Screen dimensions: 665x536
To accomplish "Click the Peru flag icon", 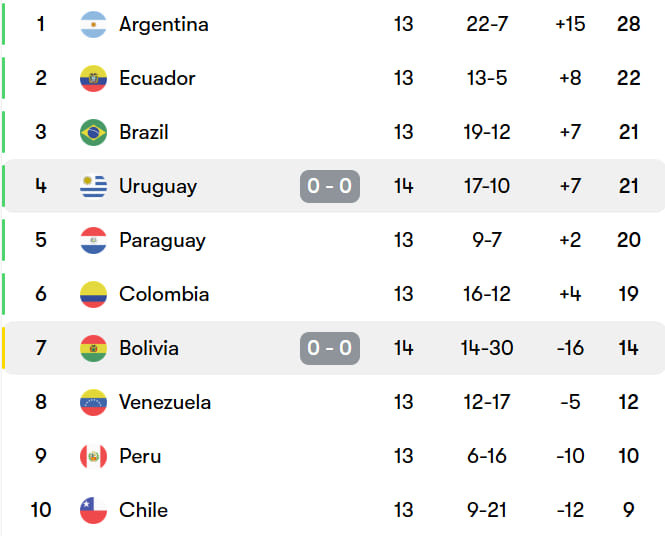I will pos(93,456).
